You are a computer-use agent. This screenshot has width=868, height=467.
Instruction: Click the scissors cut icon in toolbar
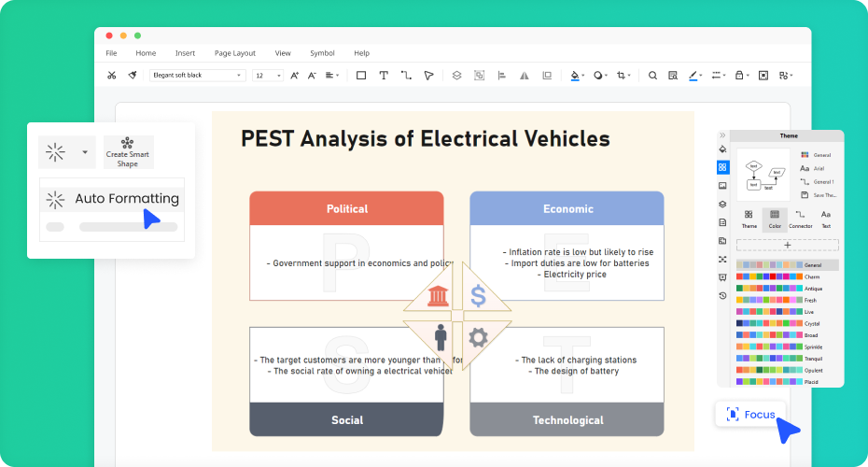pos(111,75)
